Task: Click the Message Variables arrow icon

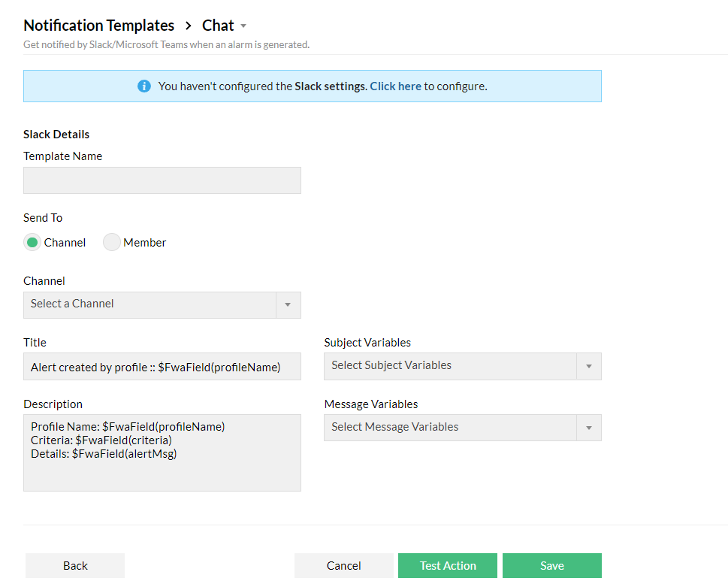Action: click(589, 428)
